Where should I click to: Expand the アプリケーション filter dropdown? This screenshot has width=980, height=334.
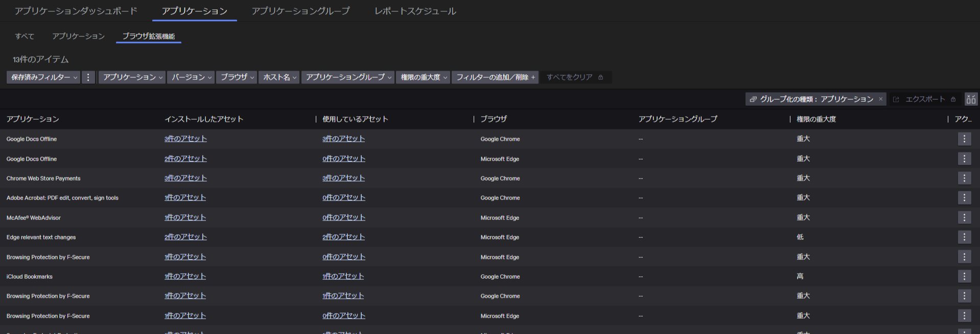[x=132, y=77]
